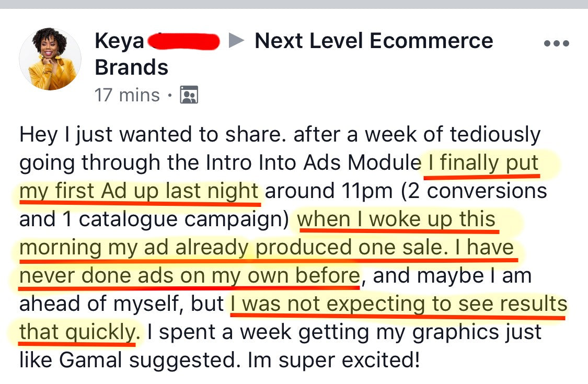
Task: Click the "17 mins" post timestamp
Action: point(127,95)
